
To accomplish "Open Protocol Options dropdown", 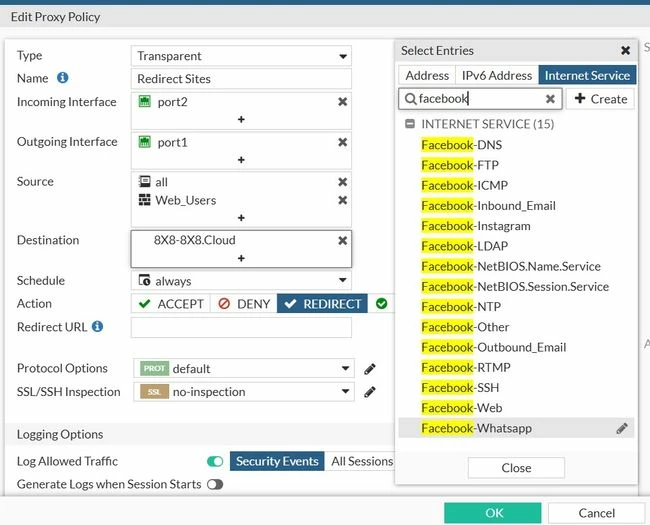I will click(x=244, y=368).
